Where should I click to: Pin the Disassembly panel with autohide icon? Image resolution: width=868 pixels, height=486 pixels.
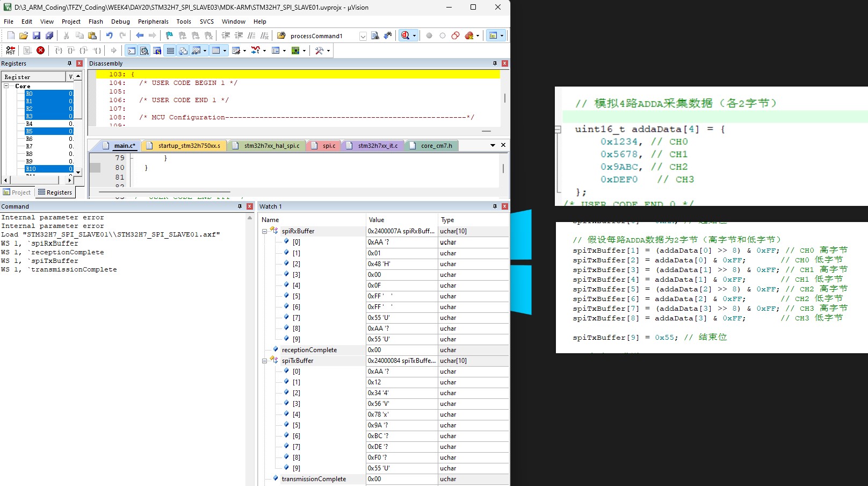click(495, 63)
